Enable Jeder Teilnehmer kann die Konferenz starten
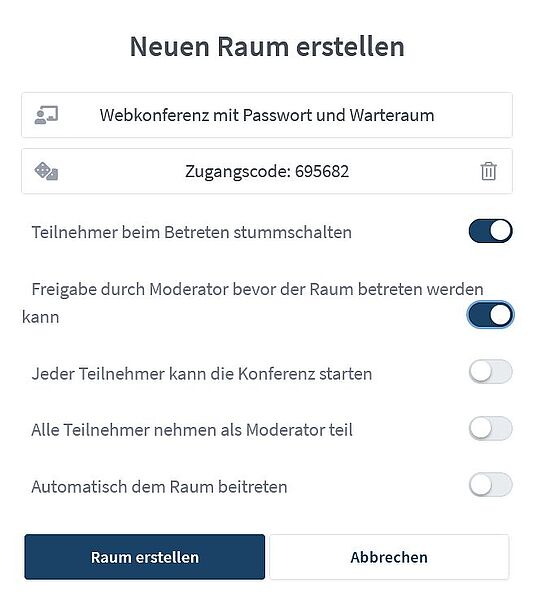The height and width of the screenshot is (600, 546). click(491, 372)
